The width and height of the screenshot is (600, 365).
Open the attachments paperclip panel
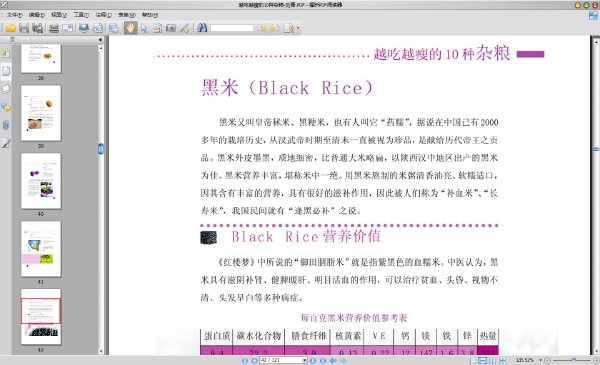6,125
